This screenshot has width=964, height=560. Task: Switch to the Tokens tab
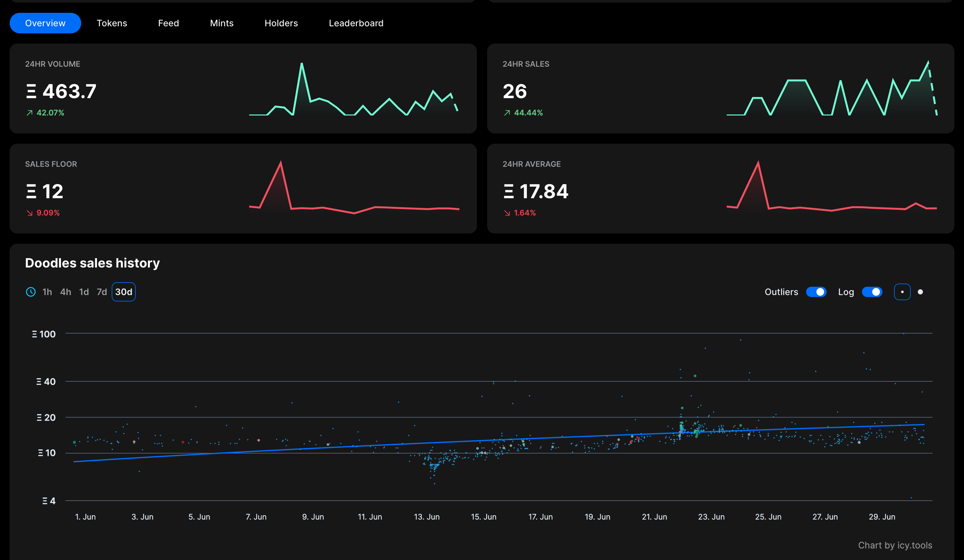(x=112, y=23)
